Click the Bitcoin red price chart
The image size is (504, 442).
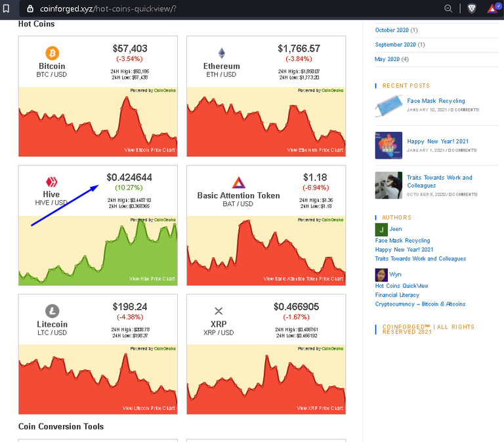pyautogui.click(x=98, y=122)
